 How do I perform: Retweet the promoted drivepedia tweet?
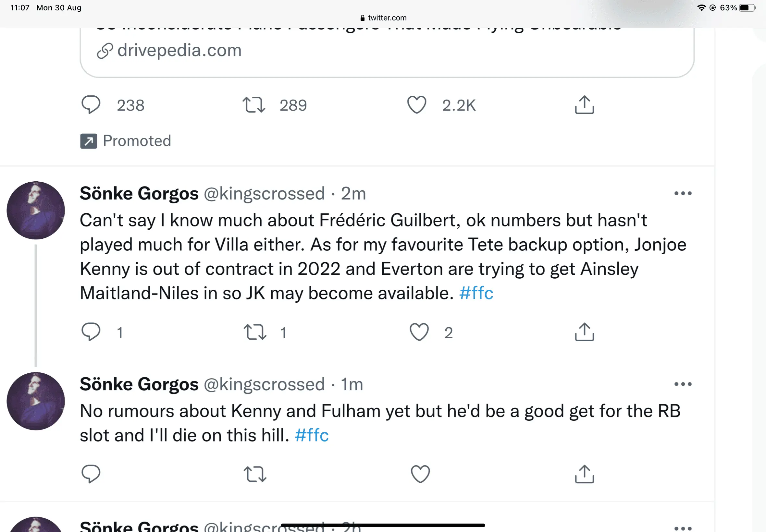point(254,105)
